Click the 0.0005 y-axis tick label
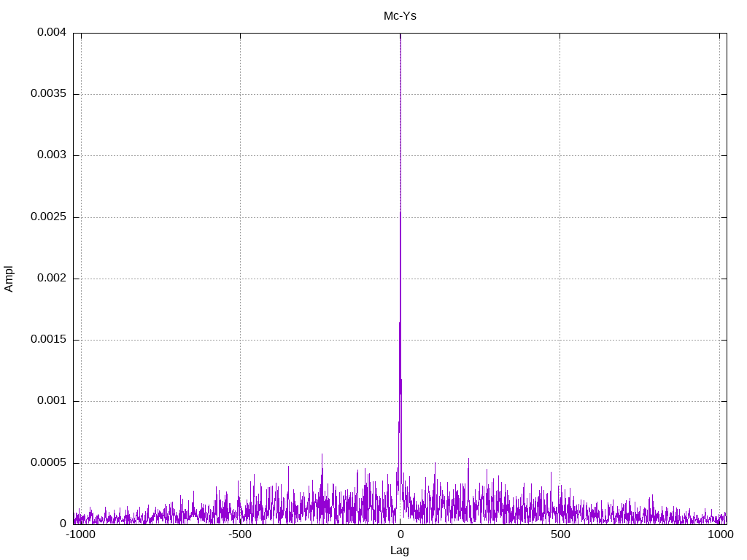 pyautogui.click(x=48, y=462)
